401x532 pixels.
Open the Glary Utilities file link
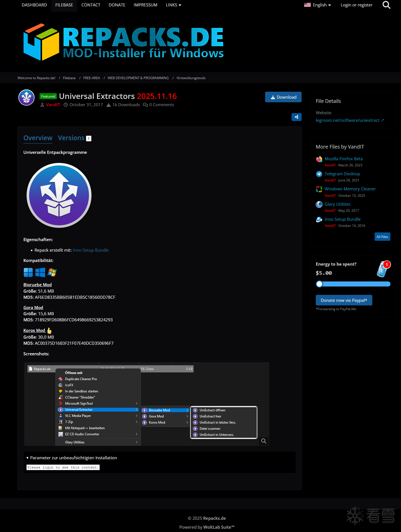pyautogui.click(x=338, y=204)
